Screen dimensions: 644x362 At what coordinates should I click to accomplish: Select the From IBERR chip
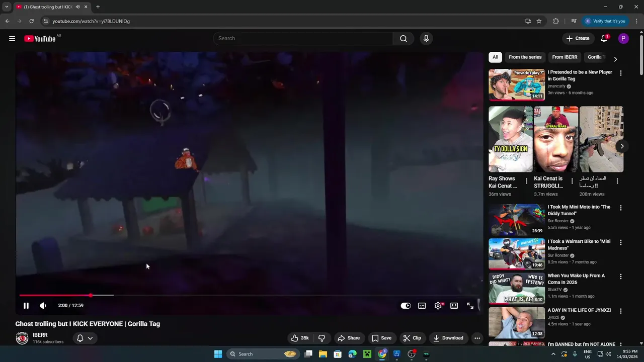click(x=565, y=57)
